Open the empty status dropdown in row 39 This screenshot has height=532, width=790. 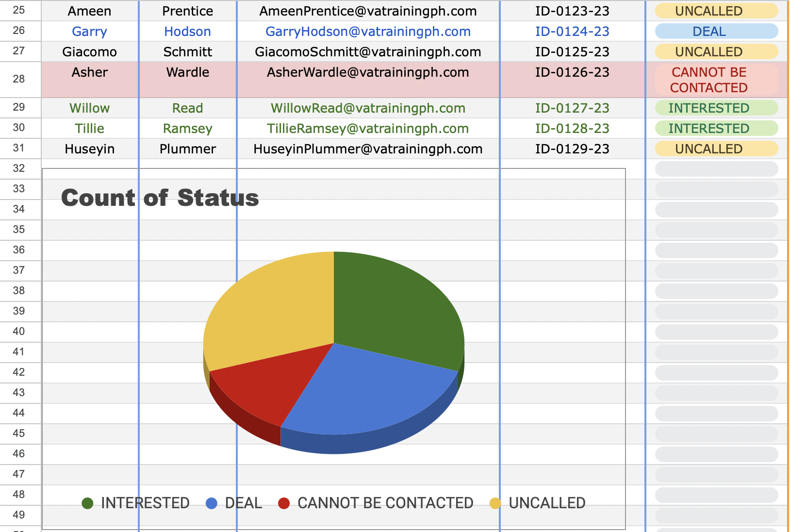(x=716, y=312)
